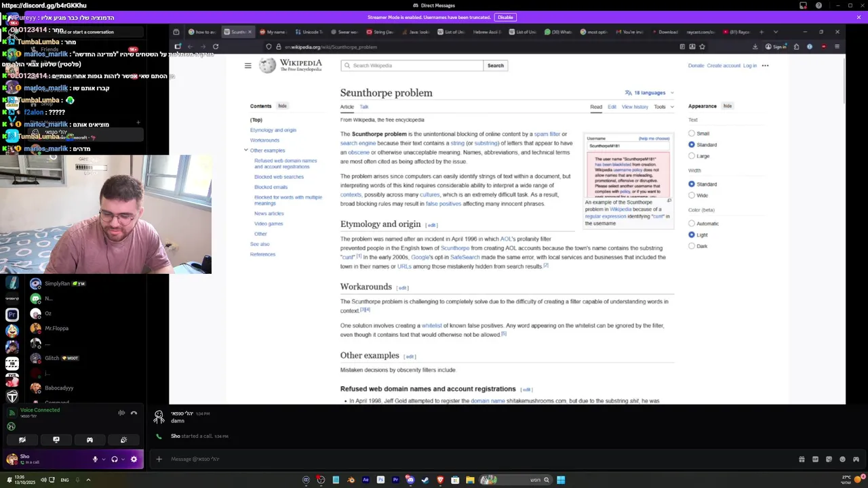Open Discord microphone input options chevron
The width and height of the screenshot is (868, 488).
103,460
